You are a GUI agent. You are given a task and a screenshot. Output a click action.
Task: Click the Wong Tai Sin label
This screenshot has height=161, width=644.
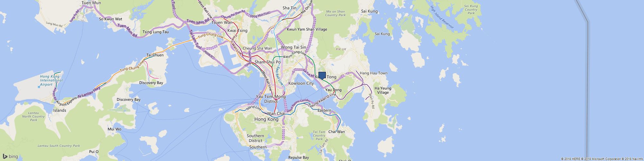coord(293,47)
